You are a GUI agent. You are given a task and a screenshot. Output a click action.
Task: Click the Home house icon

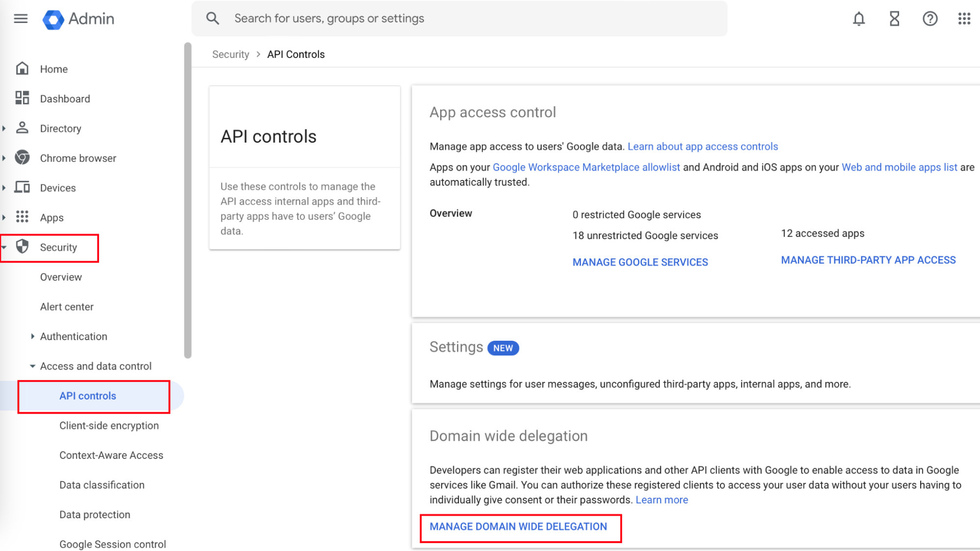pos(22,69)
